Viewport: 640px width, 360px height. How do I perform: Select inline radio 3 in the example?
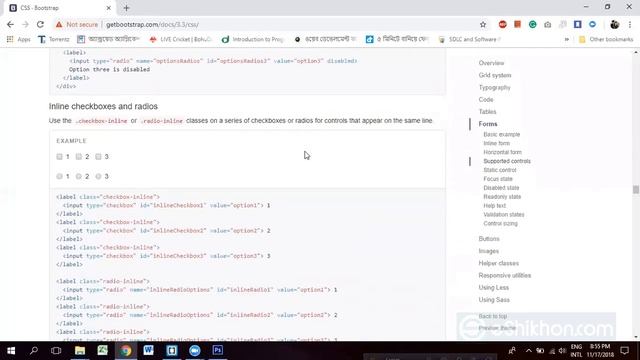pos(98,176)
